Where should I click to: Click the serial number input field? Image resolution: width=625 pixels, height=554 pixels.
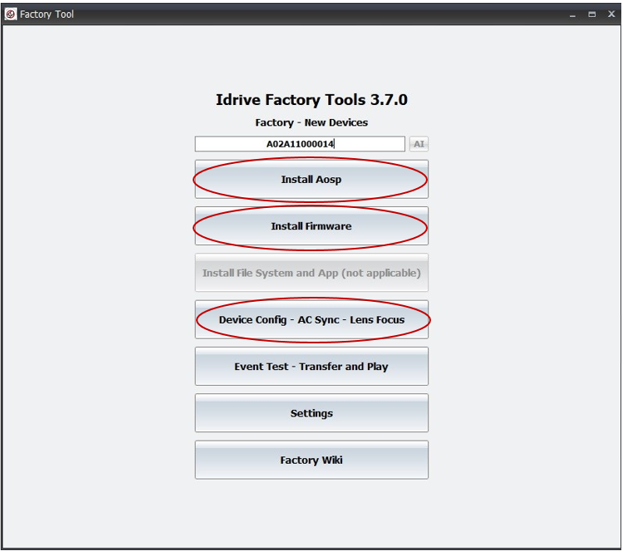click(x=300, y=144)
